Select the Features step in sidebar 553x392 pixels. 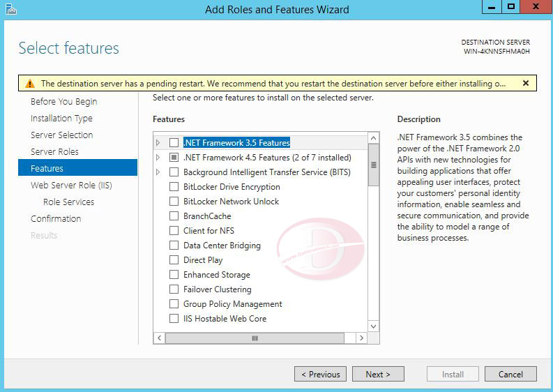(77, 167)
